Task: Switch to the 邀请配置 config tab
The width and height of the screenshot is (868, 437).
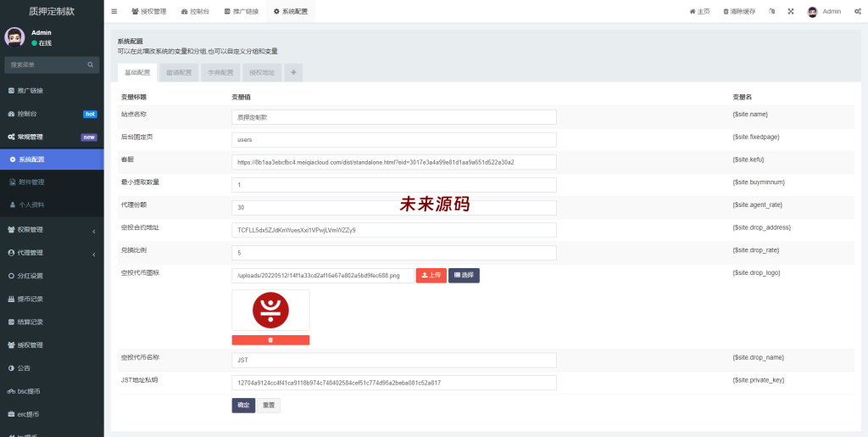Action: tap(179, 73)
